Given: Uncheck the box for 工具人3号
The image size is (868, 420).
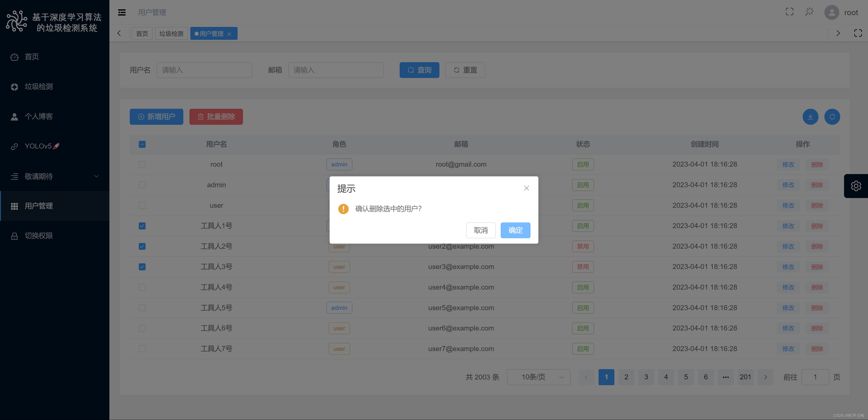Looking at the screenshot, I should pyautogui.click(x=142, y=267).
